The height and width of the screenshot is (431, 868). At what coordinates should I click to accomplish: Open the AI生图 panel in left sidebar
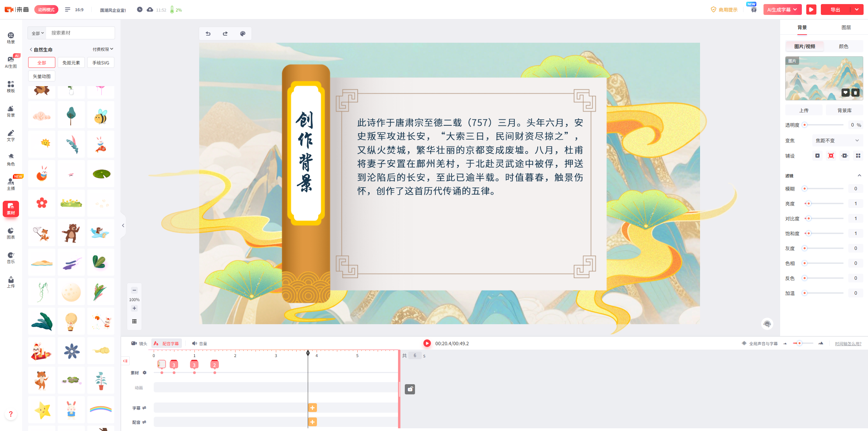click(11, 61)
